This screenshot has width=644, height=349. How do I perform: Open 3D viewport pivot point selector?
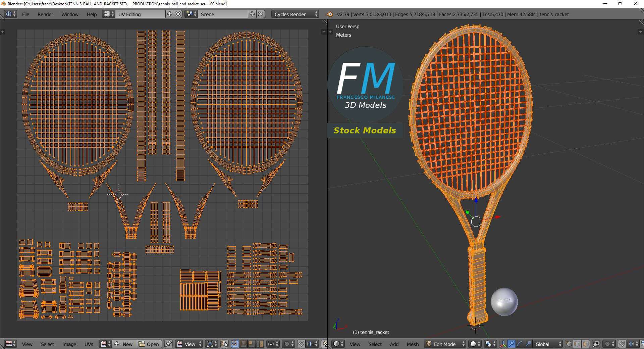point(490,344)
